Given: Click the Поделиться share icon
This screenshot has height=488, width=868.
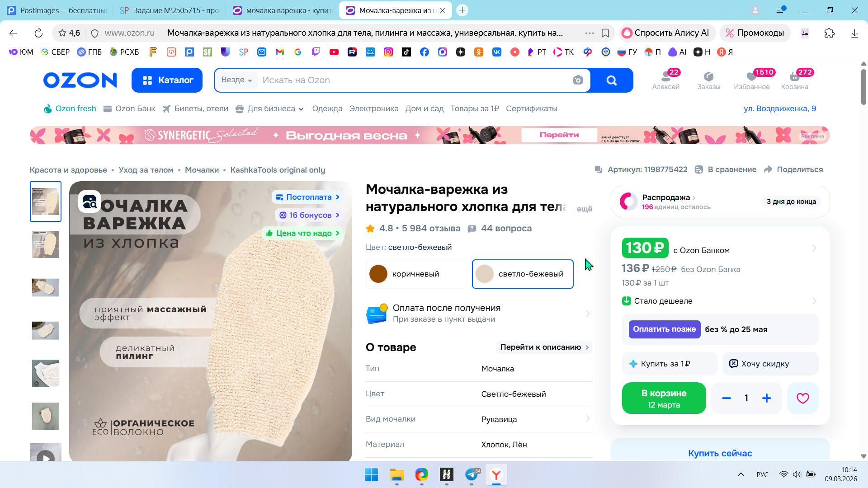Looking at the screenshot, I should [768, 169].
